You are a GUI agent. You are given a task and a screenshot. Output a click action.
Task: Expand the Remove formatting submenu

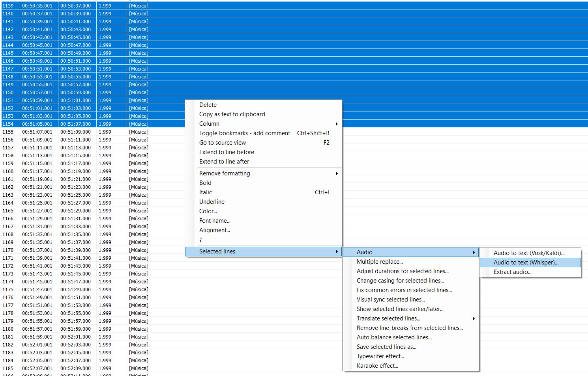225,173
